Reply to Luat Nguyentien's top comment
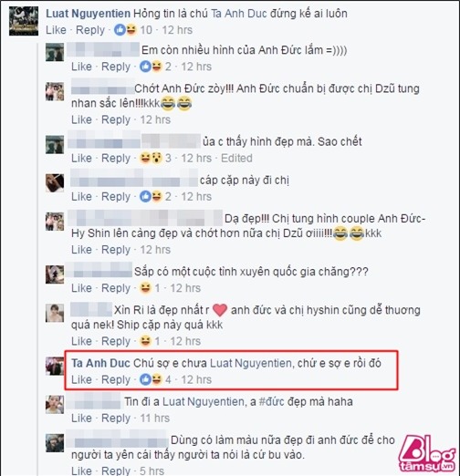Screen dimensions: 460x476 (x=90, y=30)
